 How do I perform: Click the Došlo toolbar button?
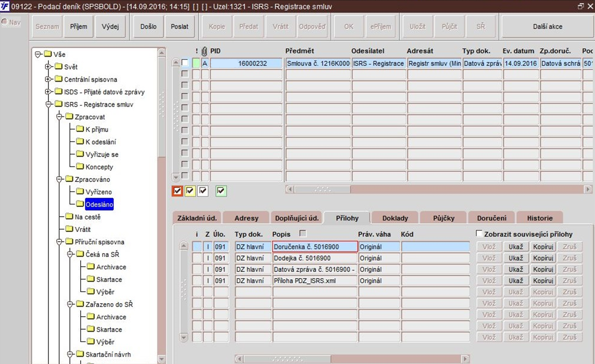click(x=148, y=27)
